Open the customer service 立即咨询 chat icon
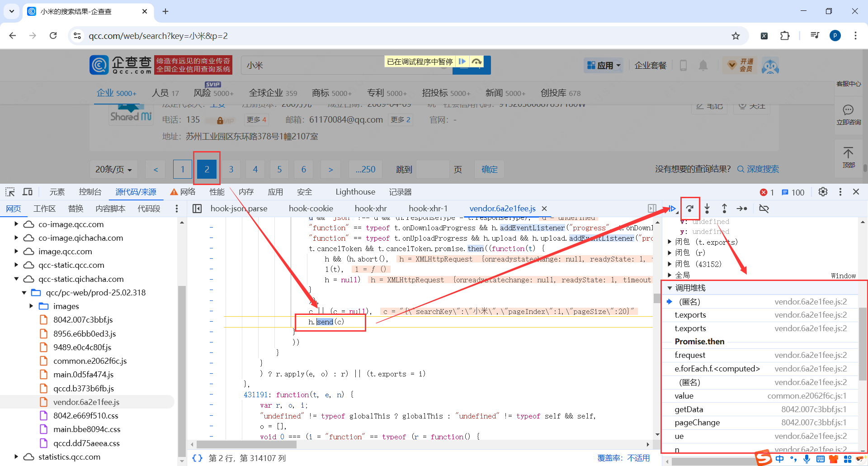The height and width of the screenshot is (466, 868). 848,115
